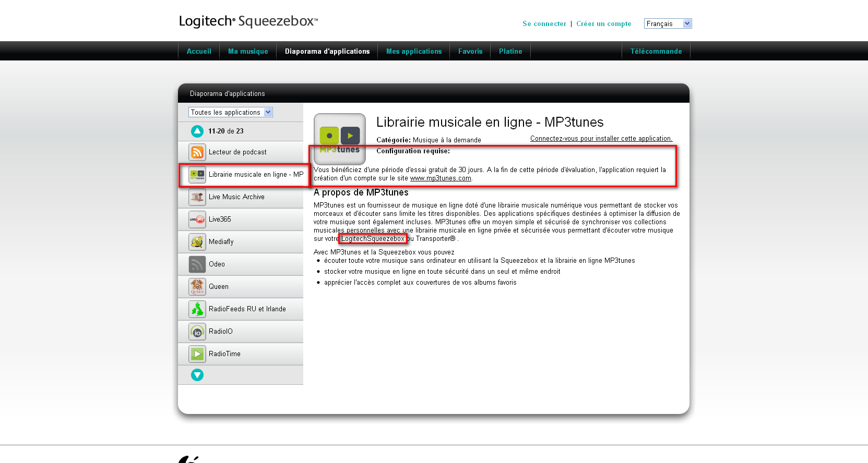Click the Se connecter link
868x463 pixels.
[x=544, y=24]
